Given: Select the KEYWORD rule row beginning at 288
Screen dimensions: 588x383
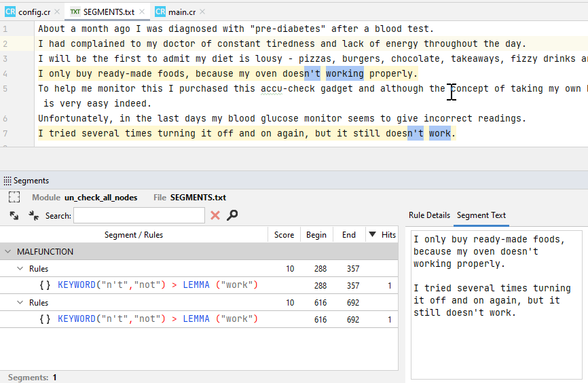Looking at the screenshot, I should (158, 285).
